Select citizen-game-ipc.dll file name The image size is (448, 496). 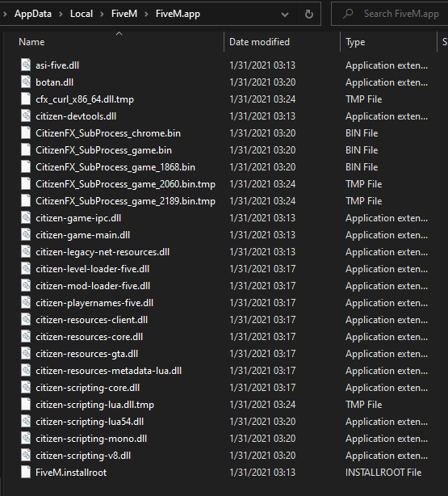78,218
